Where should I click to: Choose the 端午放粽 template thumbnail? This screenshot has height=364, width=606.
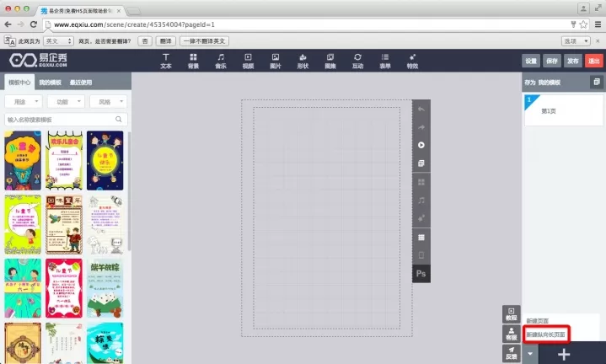click(105, 288)
